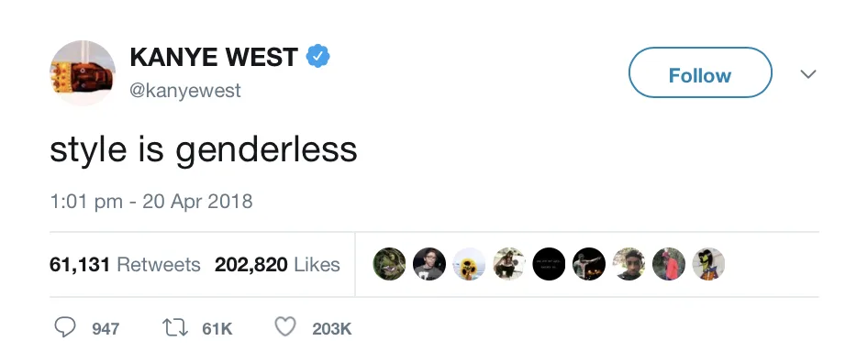View the 61,131 Retweets list
The image size is (868, 352).
(125, 265)
